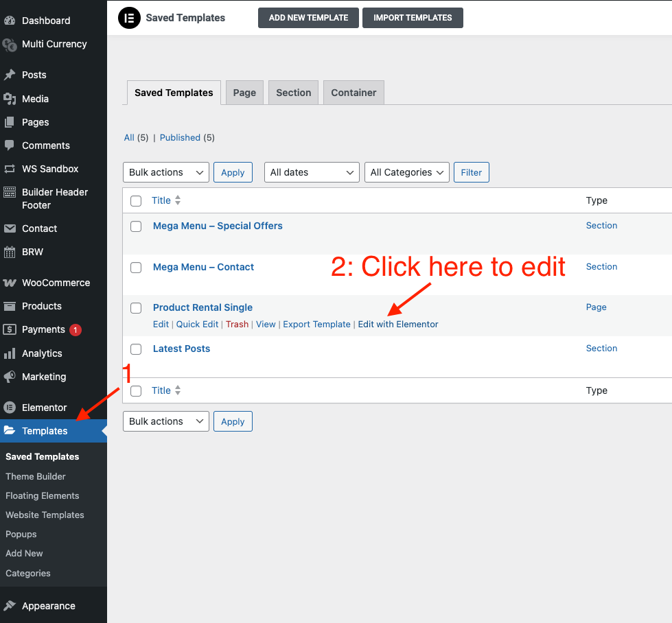Image resolution: width=672 pixels, height=623 pixels.
Task: Click the Marketing megaphone icon
Action: pos(10,377)
